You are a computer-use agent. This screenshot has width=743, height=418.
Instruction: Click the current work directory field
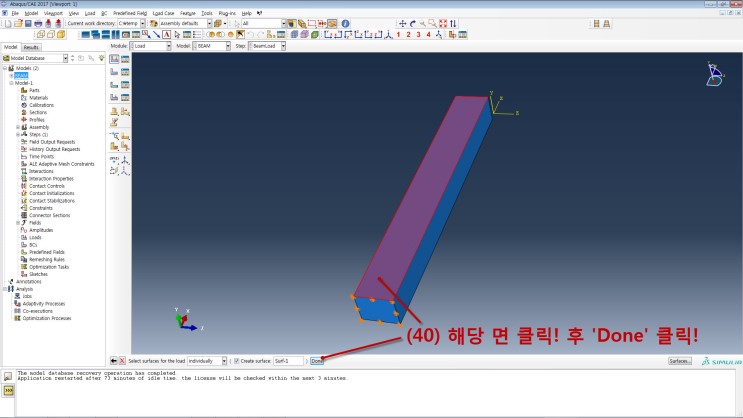pos(131,23)
